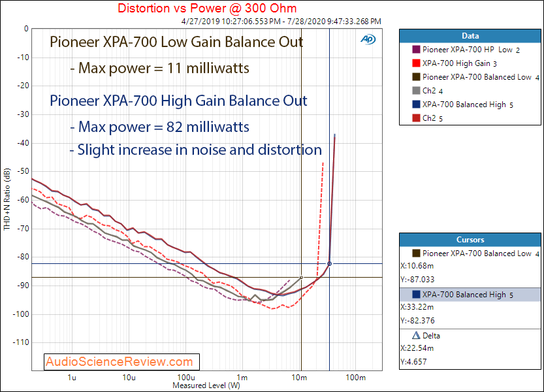Click the dark red Ch2 5 legend swatch
Viewport: 544px width, 392px height.
point(416,118)
